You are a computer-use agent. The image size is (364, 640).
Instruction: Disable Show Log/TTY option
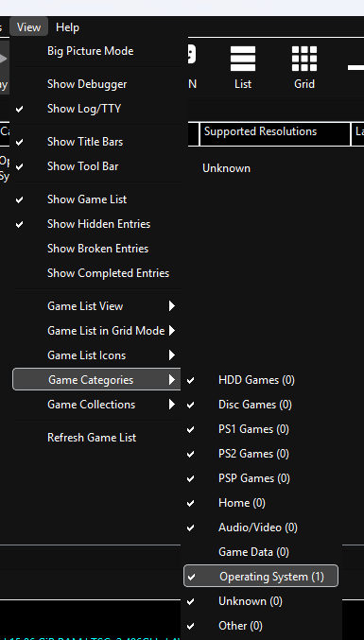pyautogui.click(x=96, y=109)
